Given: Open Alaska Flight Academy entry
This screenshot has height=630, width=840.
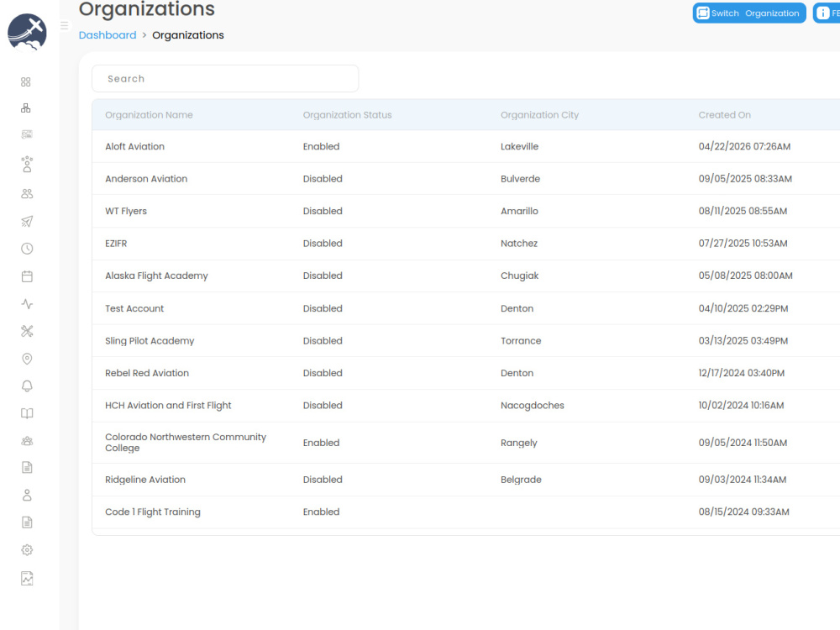Looking at the screenshot, I should (x=156, y=276).
